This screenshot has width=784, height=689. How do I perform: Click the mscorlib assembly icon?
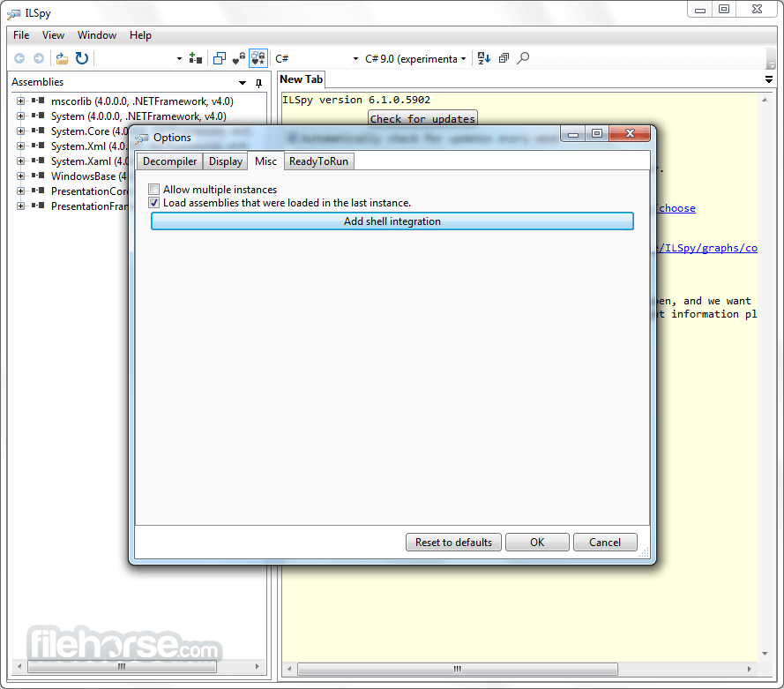[38, 101]
